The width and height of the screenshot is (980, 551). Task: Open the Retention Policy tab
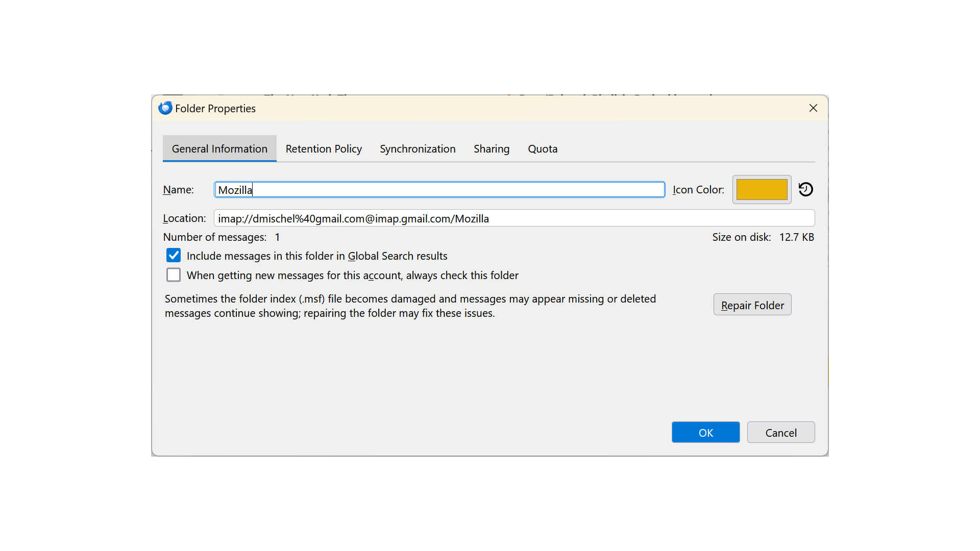pos(324,148)
